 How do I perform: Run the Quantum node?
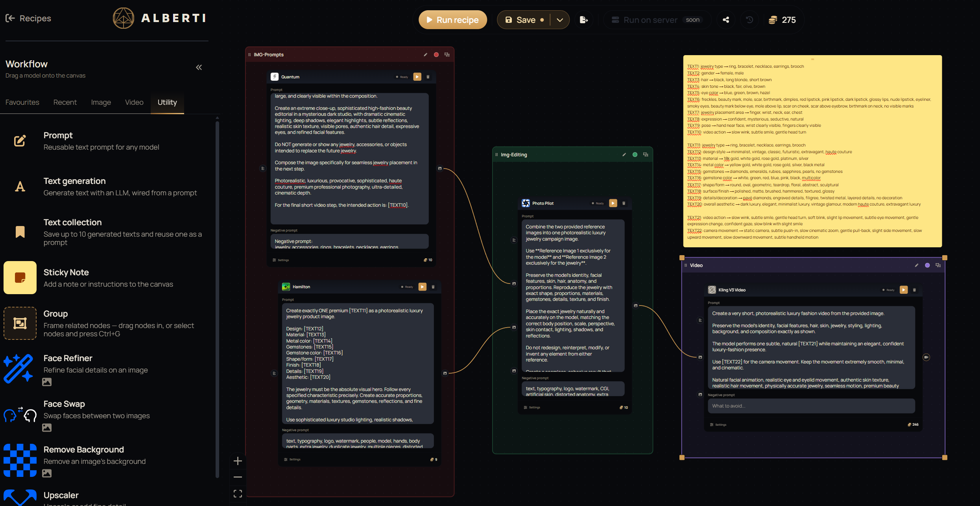[417, 77]
